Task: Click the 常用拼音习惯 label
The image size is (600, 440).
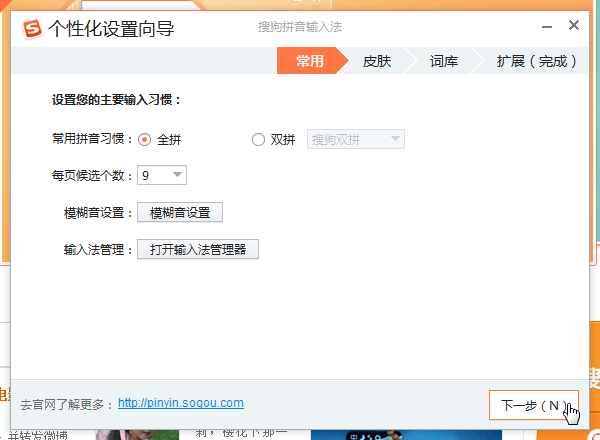Action: (92, 139)
